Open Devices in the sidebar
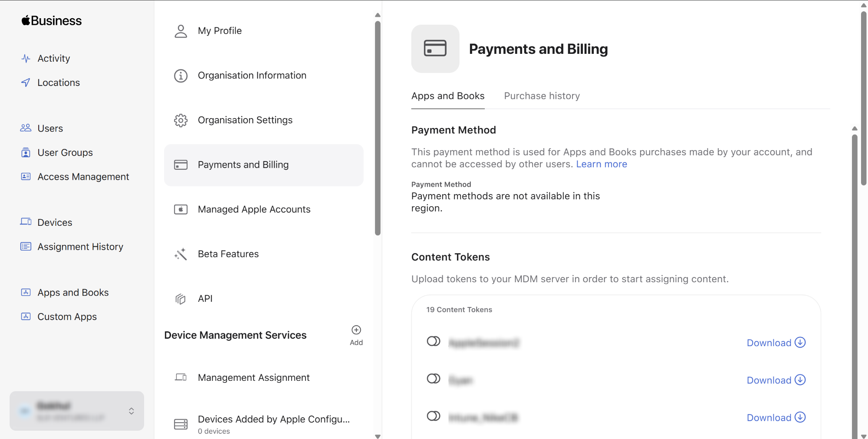 pos(55,222)
